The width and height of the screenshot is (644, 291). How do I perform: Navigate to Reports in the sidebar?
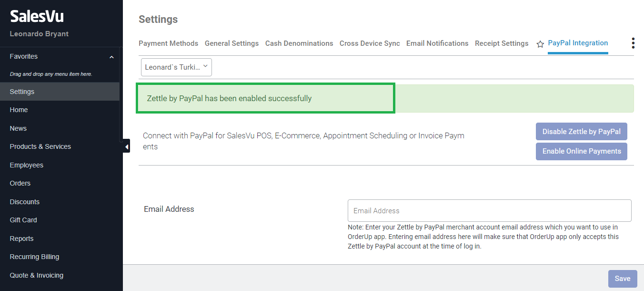22,239
